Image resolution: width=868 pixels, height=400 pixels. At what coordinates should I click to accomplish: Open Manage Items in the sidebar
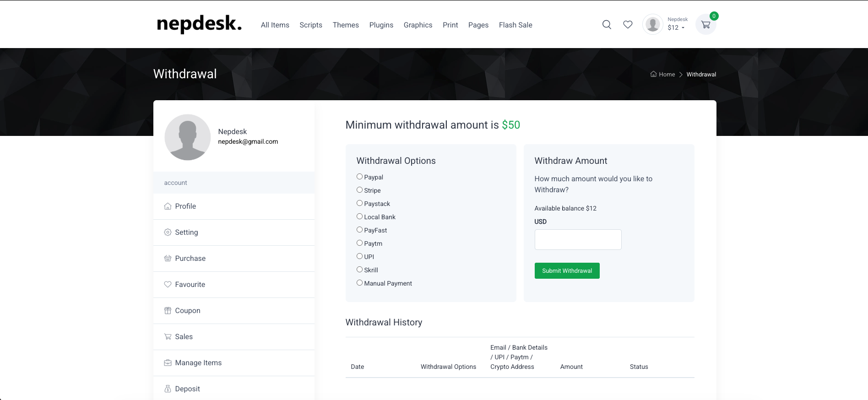click(x=198, y=363)
